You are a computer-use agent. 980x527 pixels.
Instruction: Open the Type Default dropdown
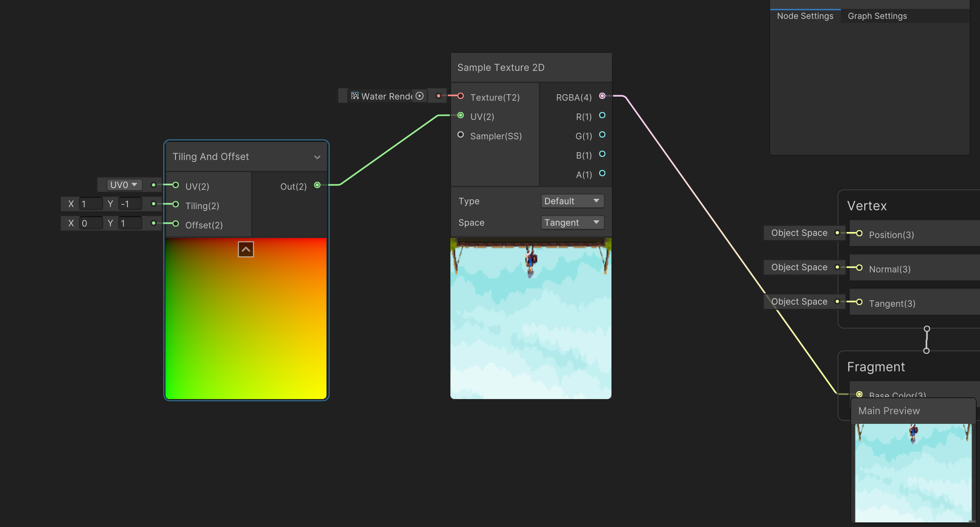pyautogui.click(x=572, y=201)
